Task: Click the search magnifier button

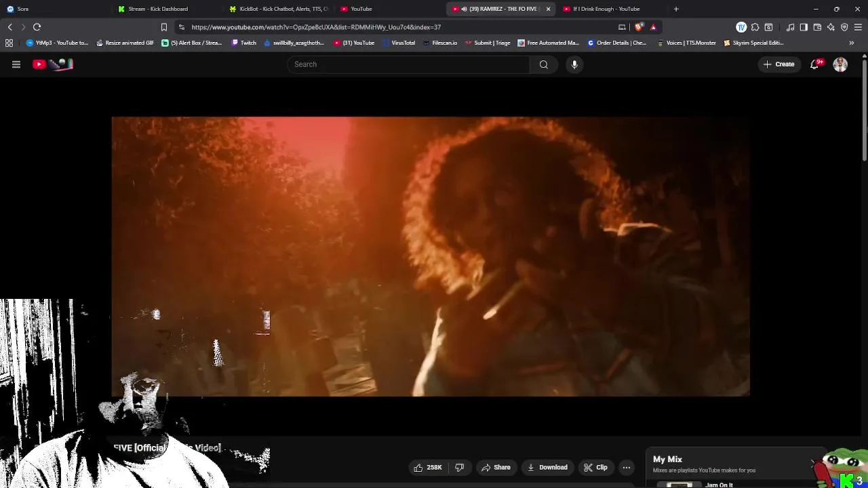Action: tap(543, 64)
